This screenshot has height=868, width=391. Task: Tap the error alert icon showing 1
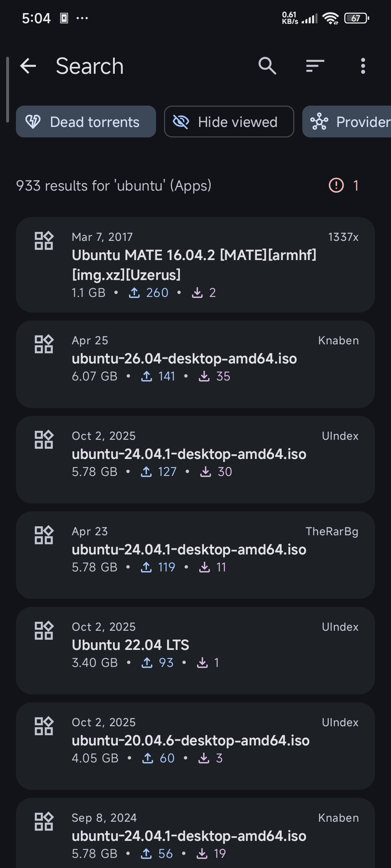336,186
